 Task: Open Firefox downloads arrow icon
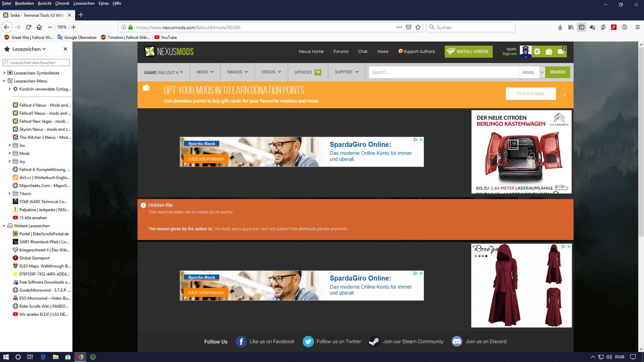click(560, 27)
